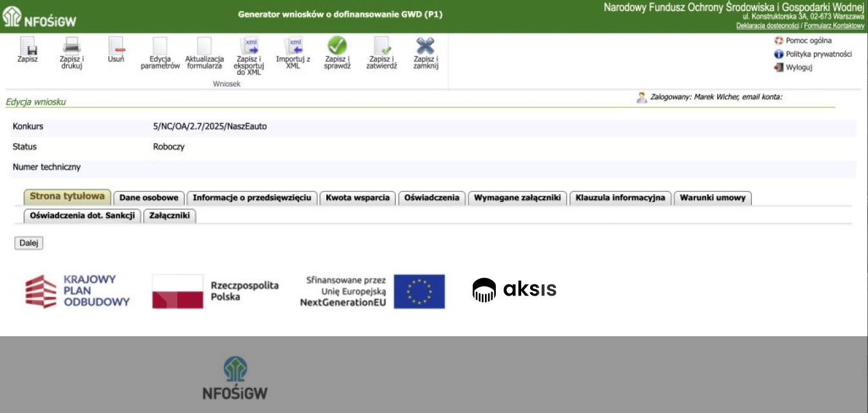
Task: Click the Zapisz i drukuj printer icon
Action: point(72,46)
